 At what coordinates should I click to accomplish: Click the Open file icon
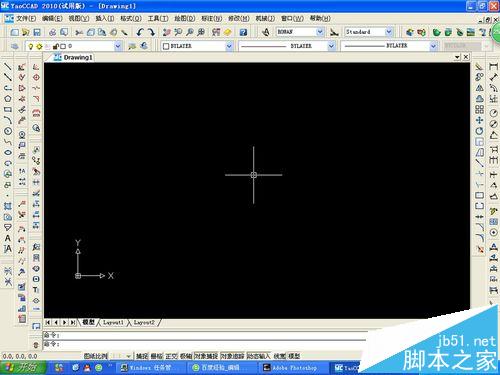pos(26,32)
